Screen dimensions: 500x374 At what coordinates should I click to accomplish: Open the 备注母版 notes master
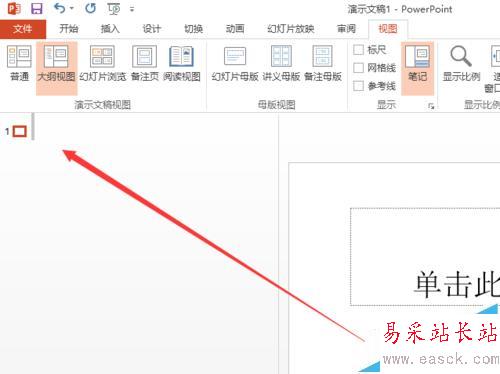(323, 64)
